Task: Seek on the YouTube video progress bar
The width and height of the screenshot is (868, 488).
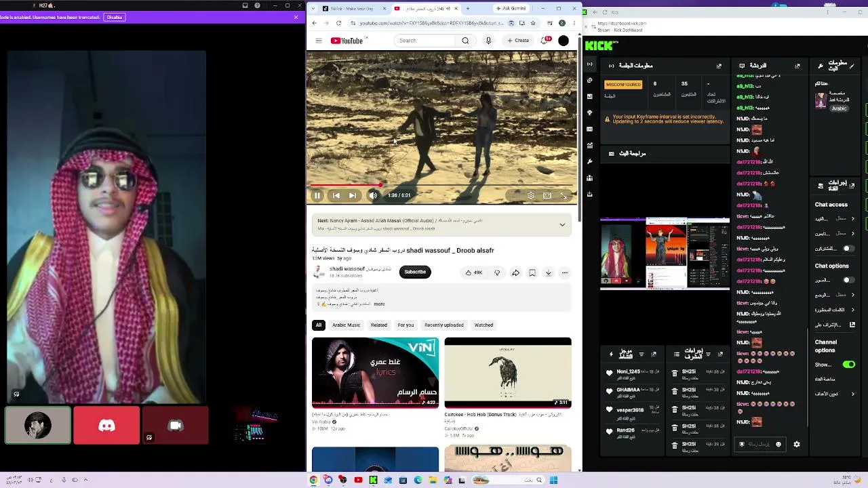Action: coord(442,184)
